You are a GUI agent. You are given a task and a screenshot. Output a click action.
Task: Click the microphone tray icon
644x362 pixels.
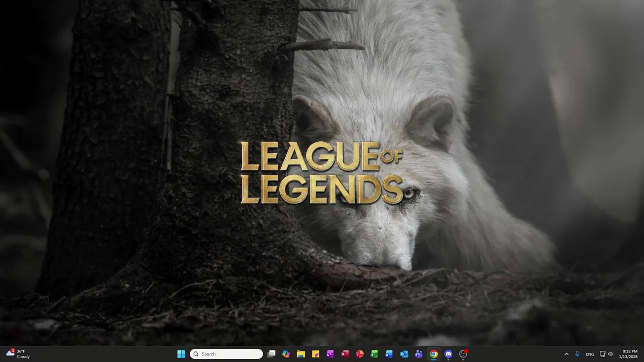[577, 354]
